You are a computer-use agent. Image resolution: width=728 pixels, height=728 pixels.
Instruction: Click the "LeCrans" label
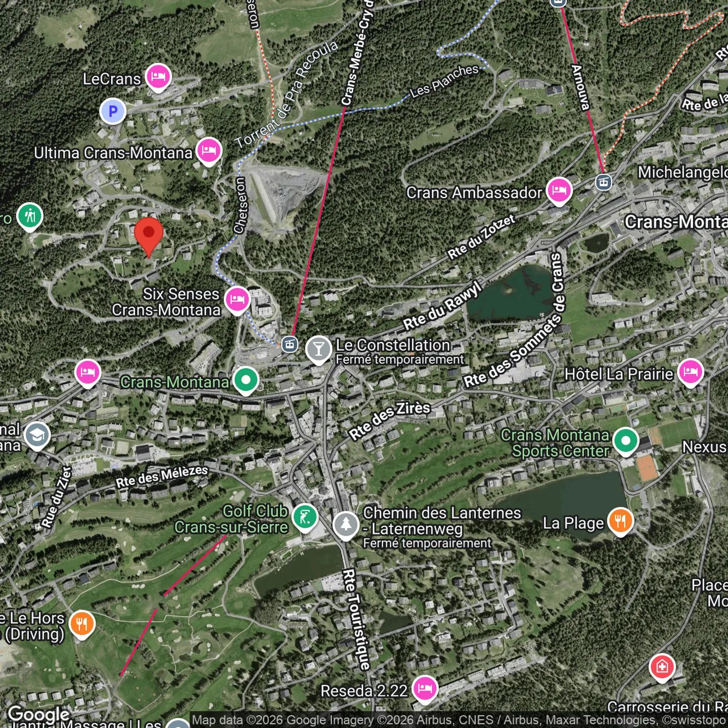tap(112, 79)
